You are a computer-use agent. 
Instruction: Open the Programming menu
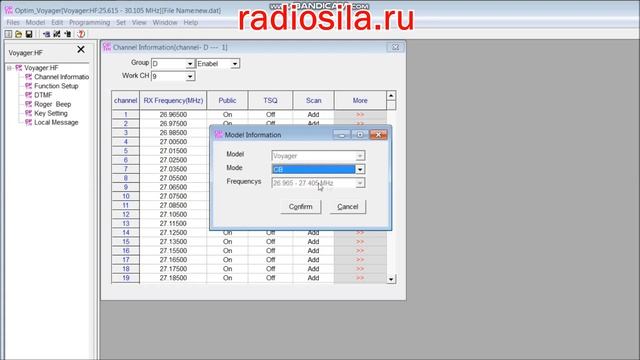(x=89, y=22)
